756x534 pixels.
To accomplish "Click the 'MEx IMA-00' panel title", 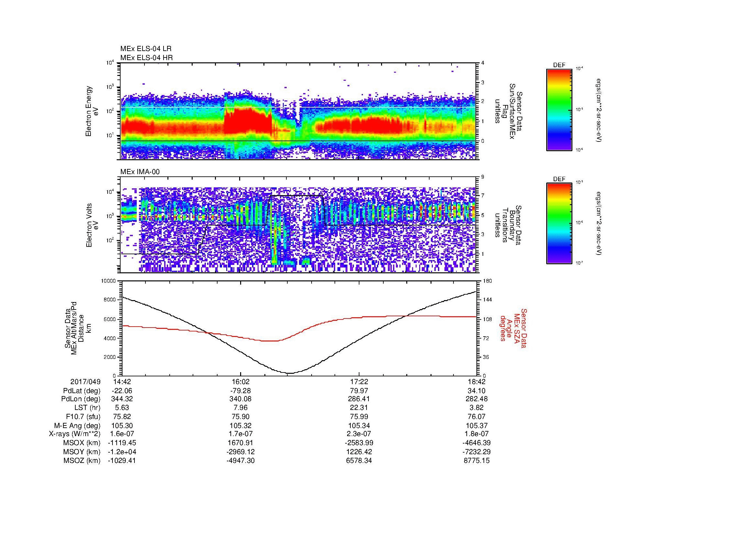I will click(140, 172).
